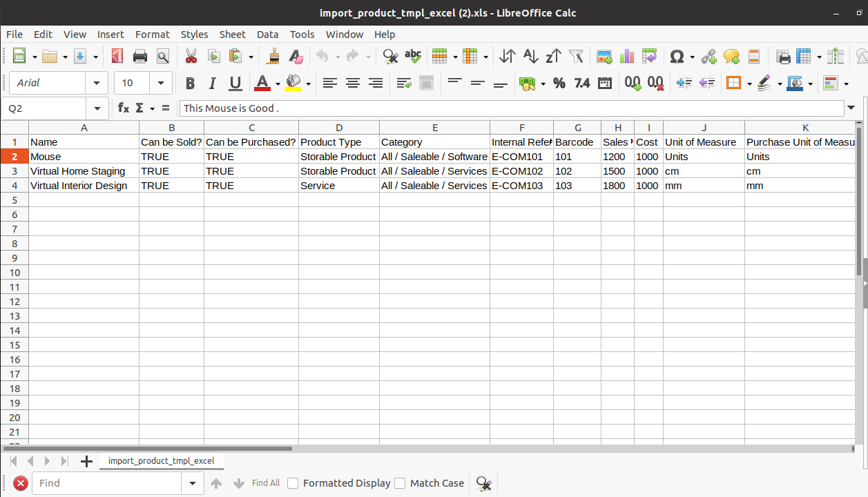Click the Format as Date icon
The height and width of the screenshot is (497, 868).
(x=605, y=84)
